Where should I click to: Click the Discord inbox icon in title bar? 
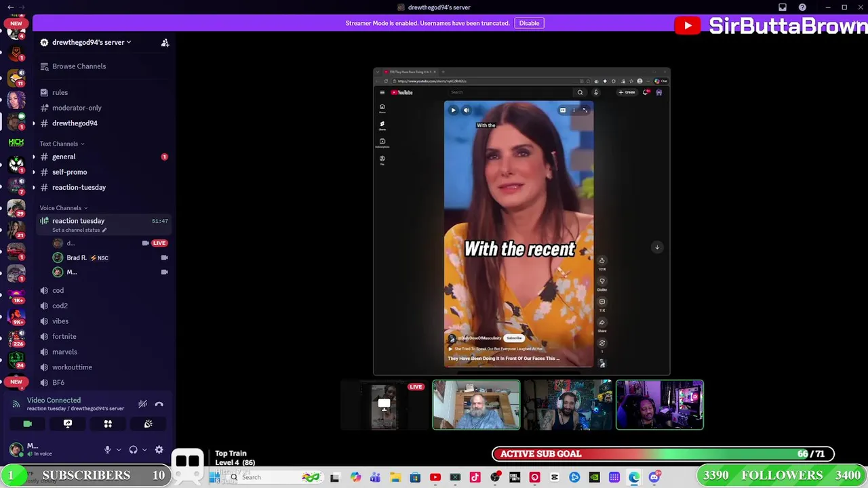pyautogui.click(x=782, y=7)
